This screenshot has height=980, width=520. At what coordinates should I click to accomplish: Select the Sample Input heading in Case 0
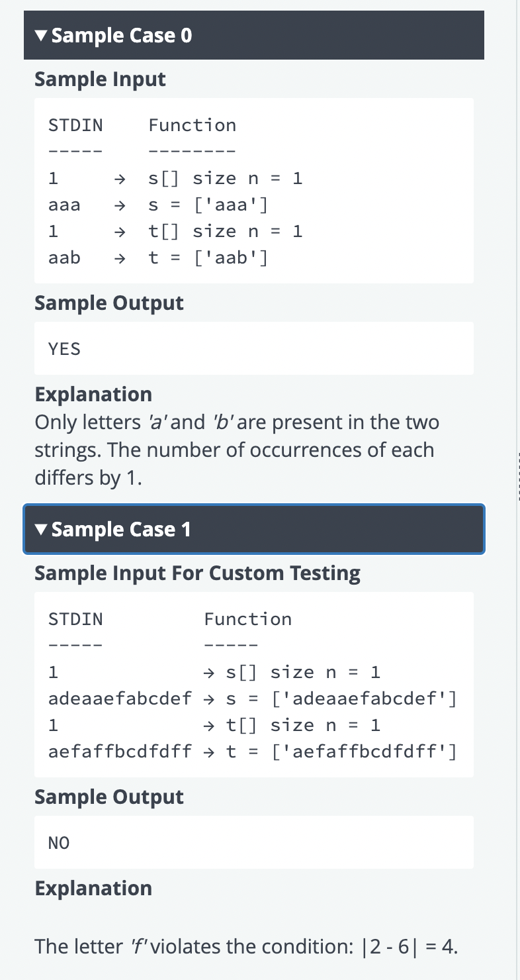click(x=101, y=79)
